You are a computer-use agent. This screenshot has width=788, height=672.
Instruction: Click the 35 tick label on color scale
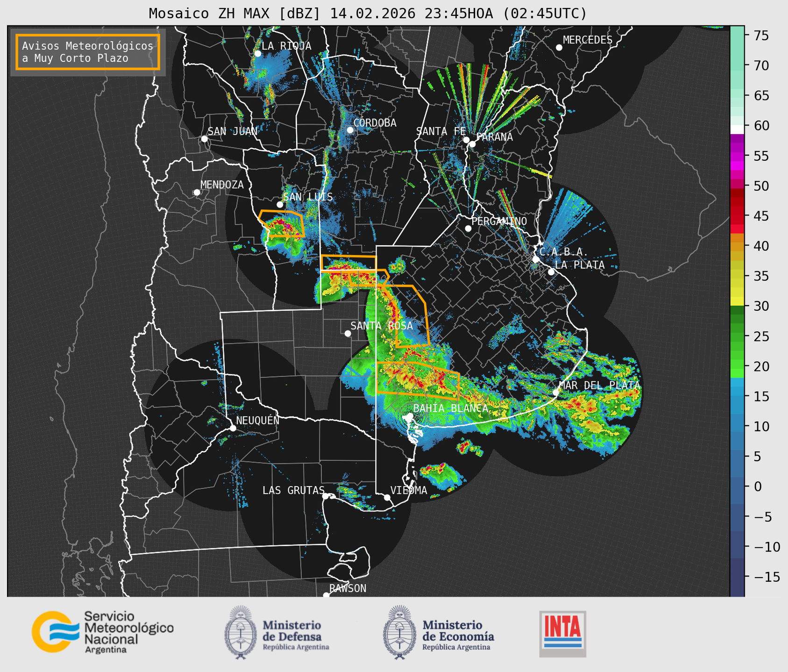point(761,276)
